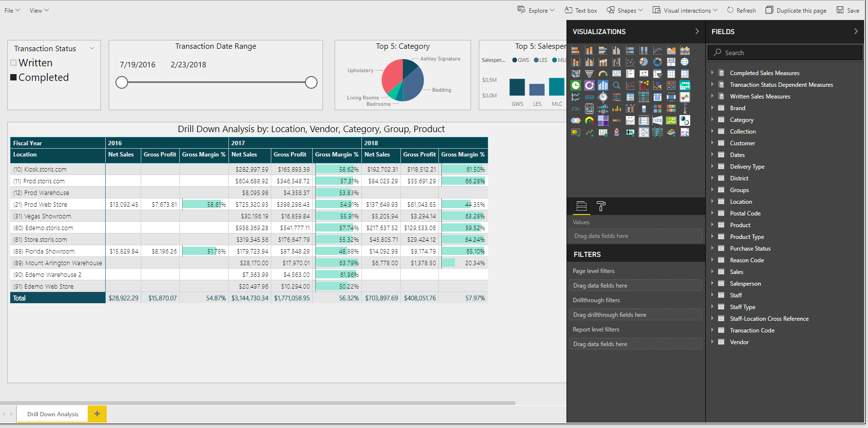
Task: Click the GWS legend color marker
Action: click(514, 60)
